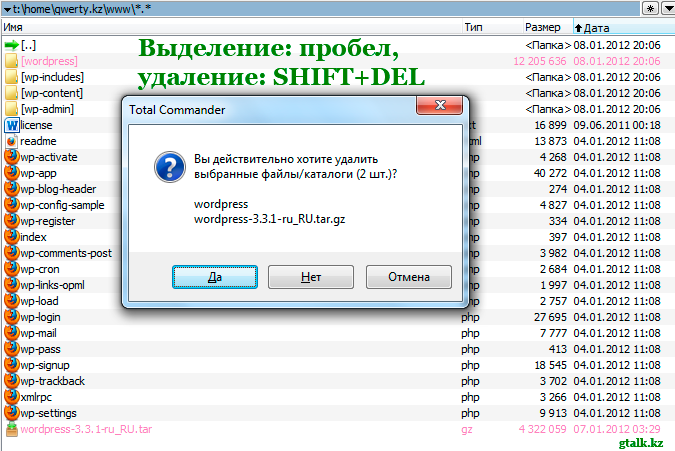Viewport: 675px width, 451px height.
Task: Click the date 07.01.2012 03:29
Action: [616, 429]
